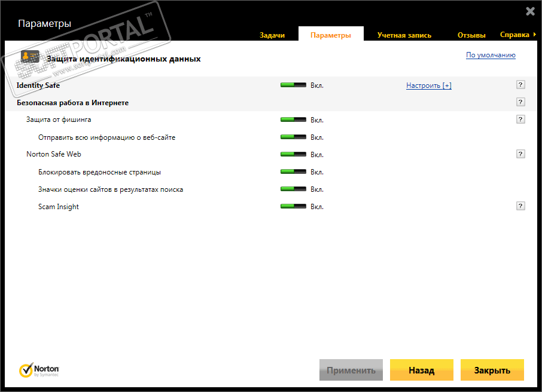Open help for Защита от фишинга
This screenshot has height=392, width=542.
[x=520, y=119]
